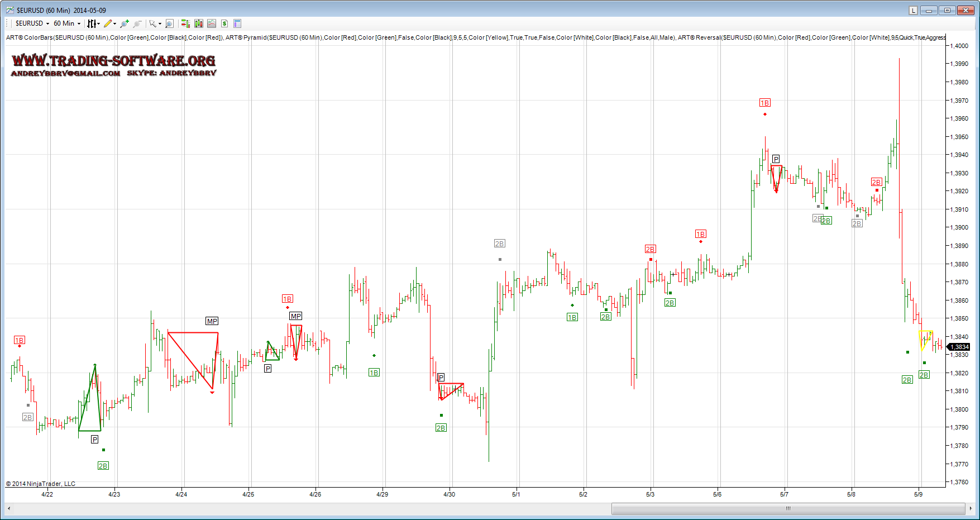The image size is (980, 520).
Task: Open Chart Trader panel icon
Action: point(185,23)
